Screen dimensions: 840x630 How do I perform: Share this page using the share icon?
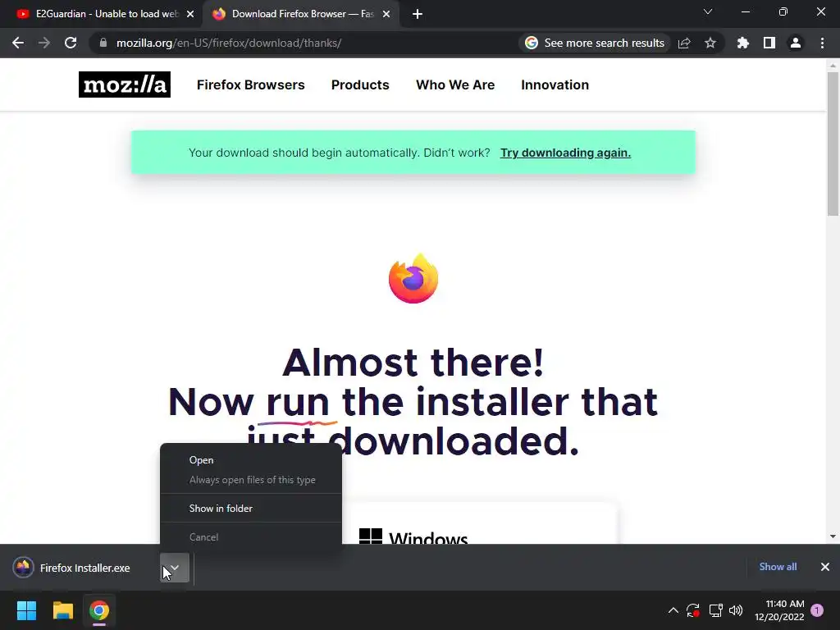(684, 43)
